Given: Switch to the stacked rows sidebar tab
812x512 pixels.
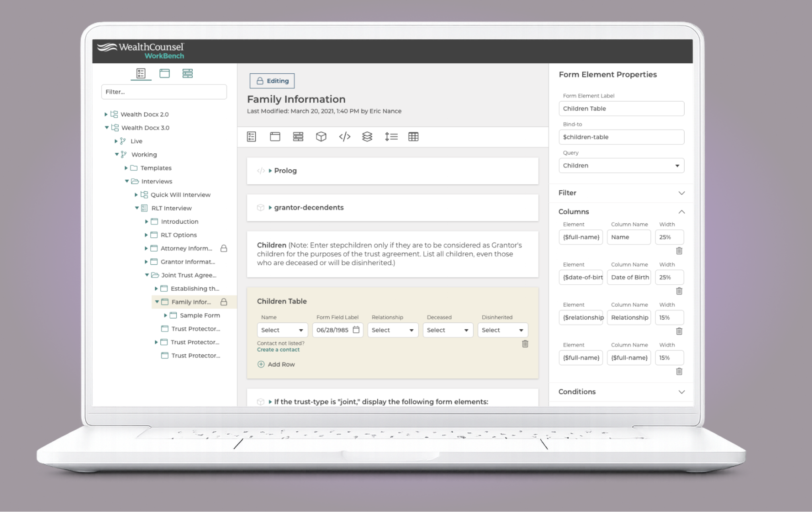Looking at the screenshot, I should [187, 73].
